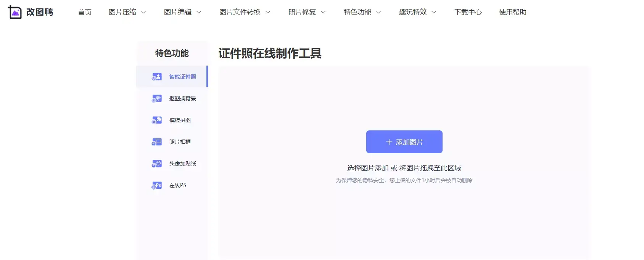Image resolution: width=644 pixels, height=260 pixels.
Task: Open the 趣玩特效 menu
Action: click(x=413, y=12)
